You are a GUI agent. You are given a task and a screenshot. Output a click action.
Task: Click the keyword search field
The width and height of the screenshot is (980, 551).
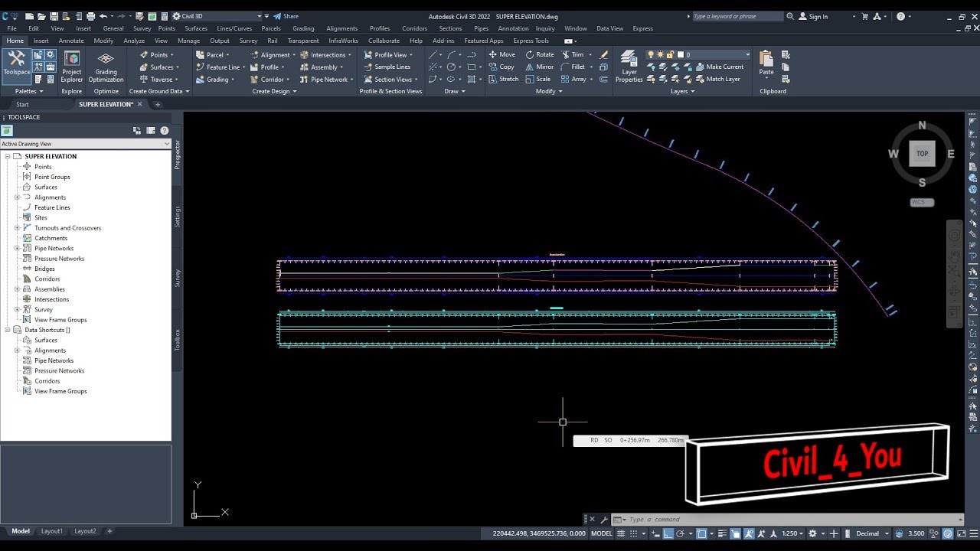pyautogui.click(x=738, y=16)
